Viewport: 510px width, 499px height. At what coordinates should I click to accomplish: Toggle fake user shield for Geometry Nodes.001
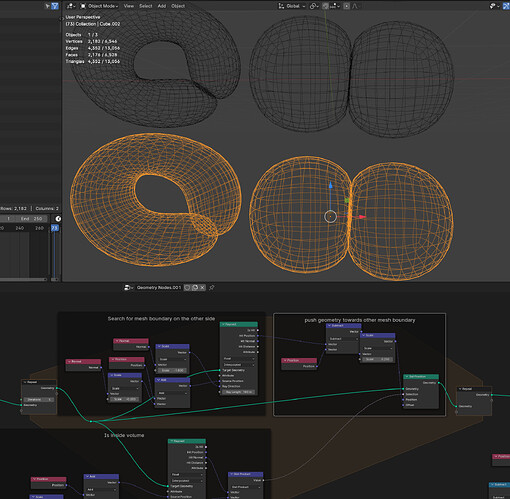point(187,287)
